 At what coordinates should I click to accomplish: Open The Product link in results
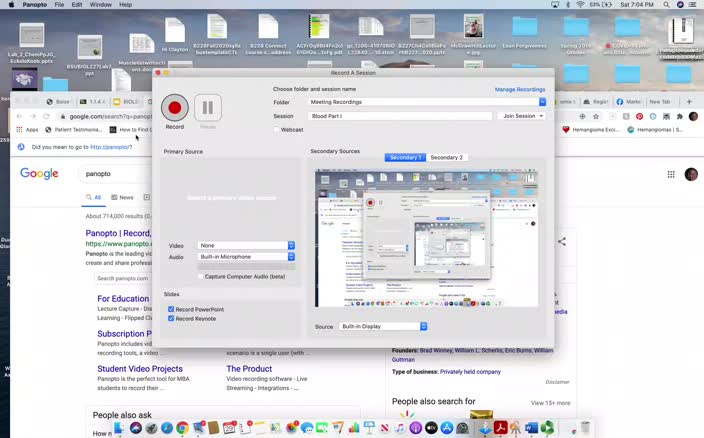pyautogui.click(x=249, y=369)
